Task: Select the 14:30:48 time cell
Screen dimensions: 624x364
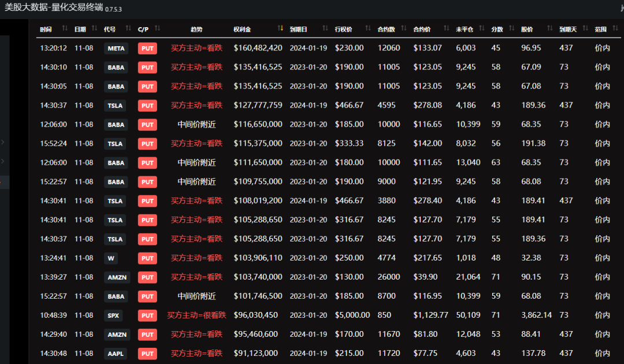Action: click(53, 354)
